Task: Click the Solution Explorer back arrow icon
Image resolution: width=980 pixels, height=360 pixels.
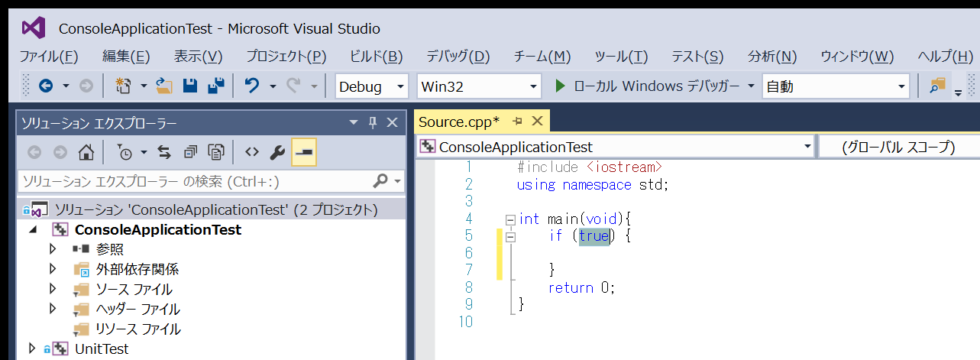Action: pos(34,152)
